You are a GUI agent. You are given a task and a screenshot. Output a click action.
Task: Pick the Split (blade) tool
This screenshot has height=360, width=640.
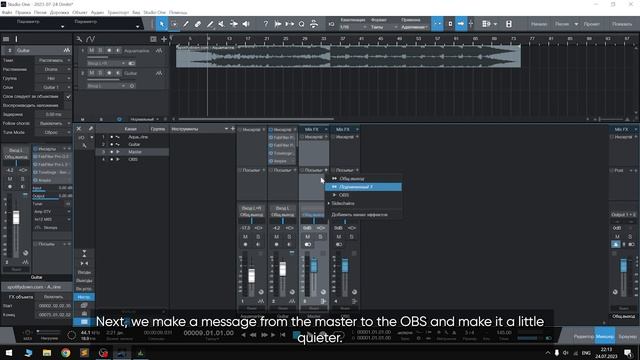(x=186, y=24)
